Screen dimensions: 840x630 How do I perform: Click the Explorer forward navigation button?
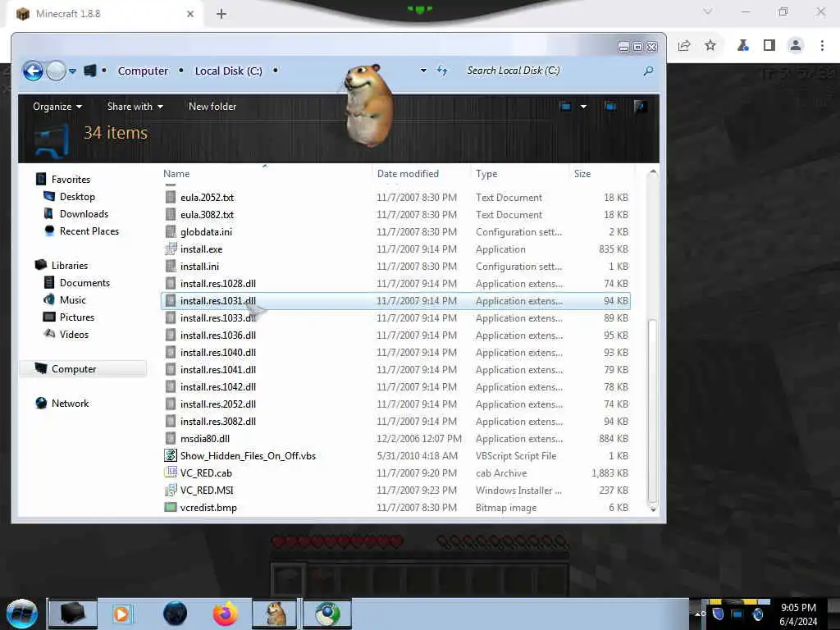coord(56,71)
